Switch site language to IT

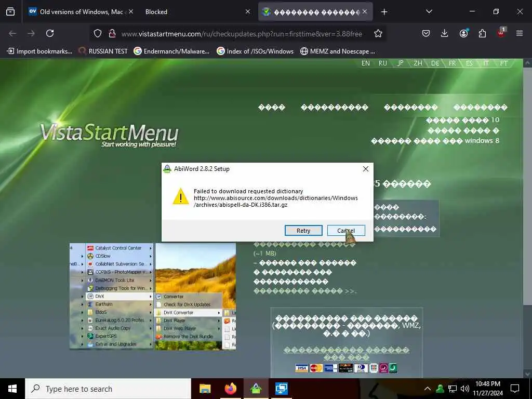click(x=486, y=63)
